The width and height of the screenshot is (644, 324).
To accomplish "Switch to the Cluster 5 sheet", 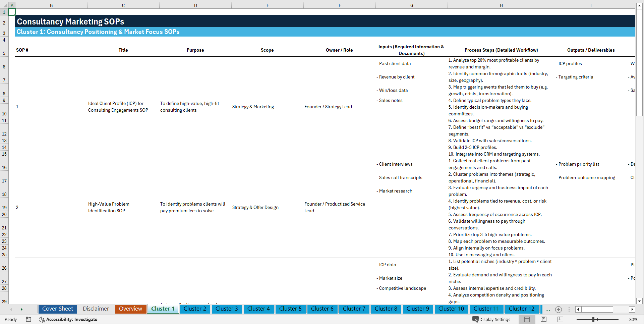I will pos(290,309).
